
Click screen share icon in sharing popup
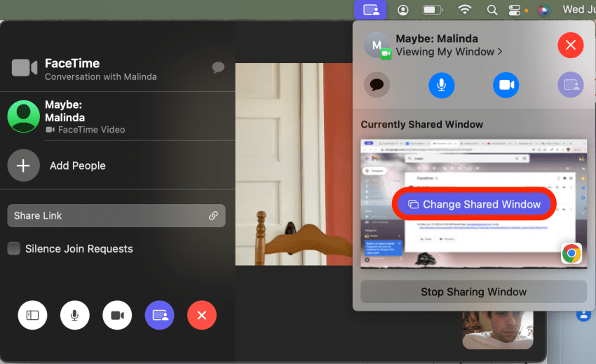point(570,86)
